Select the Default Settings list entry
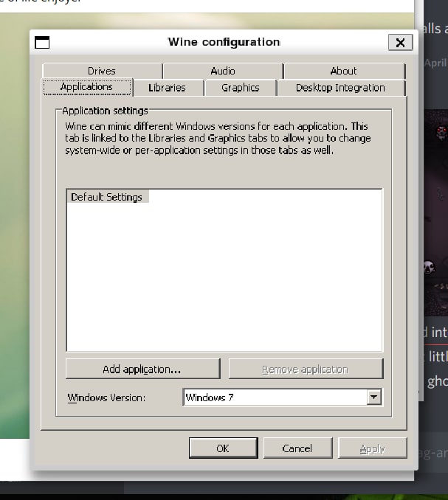This screenshot has height=500, width=448. [x=108, y=197]
